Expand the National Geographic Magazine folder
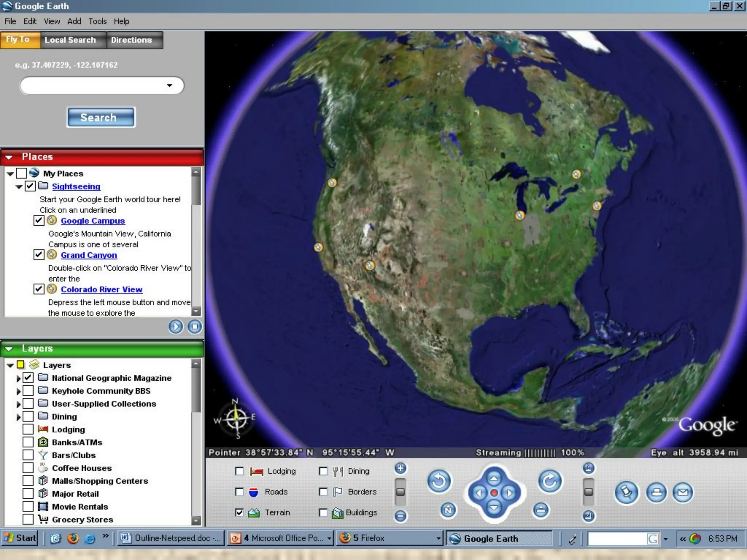The image size is (747, 560). [18, 378]
